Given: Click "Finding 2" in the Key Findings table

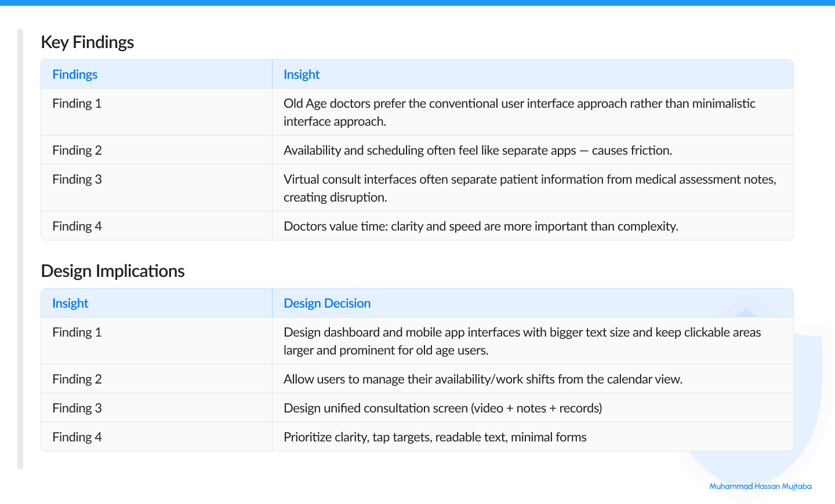Looking at the screenshot, I should point(77,149).
